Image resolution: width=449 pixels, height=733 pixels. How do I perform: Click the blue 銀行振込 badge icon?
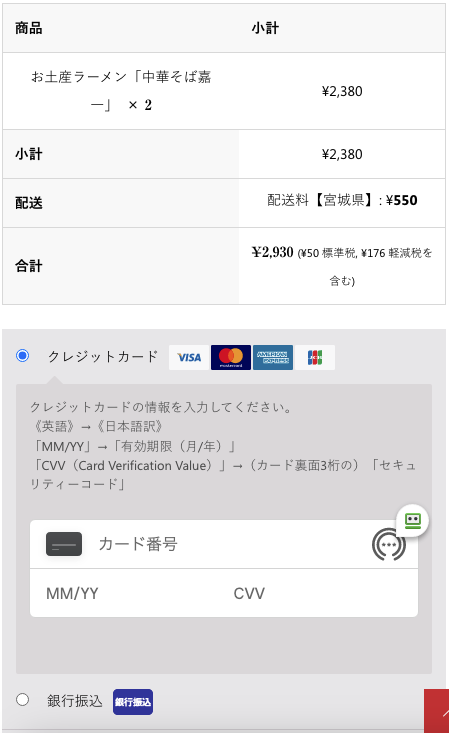[x=133, y=702]
